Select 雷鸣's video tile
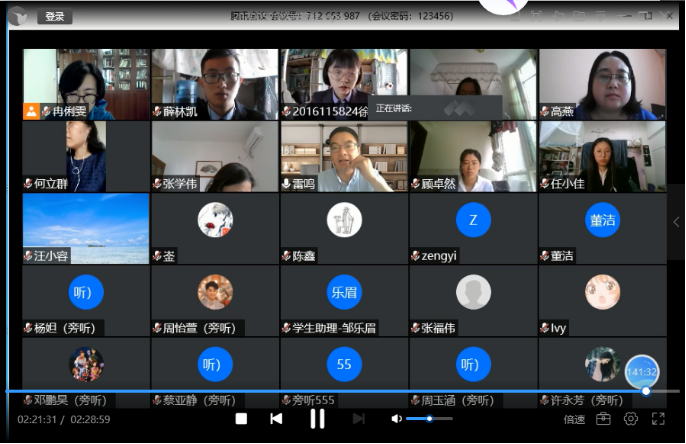This screenshot has width=686, height=444. click(x=343, y=157)
